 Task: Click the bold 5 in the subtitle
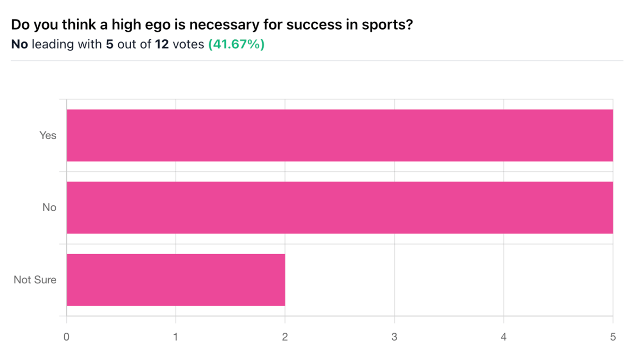click(109, 45)
